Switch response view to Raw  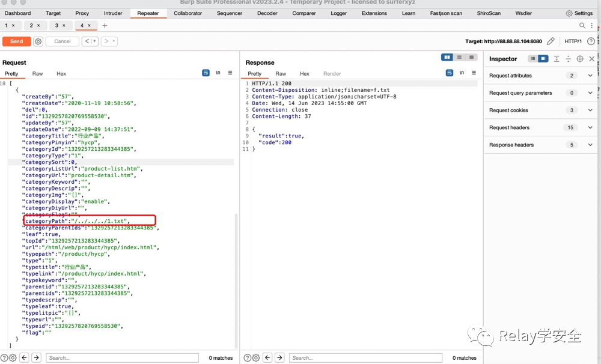click(x=281, y=73)
